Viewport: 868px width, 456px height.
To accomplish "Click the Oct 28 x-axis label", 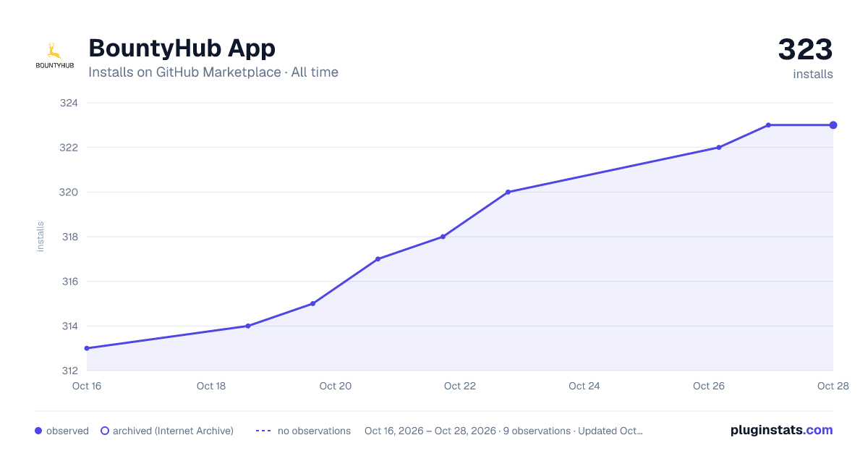I will (833, 386).
